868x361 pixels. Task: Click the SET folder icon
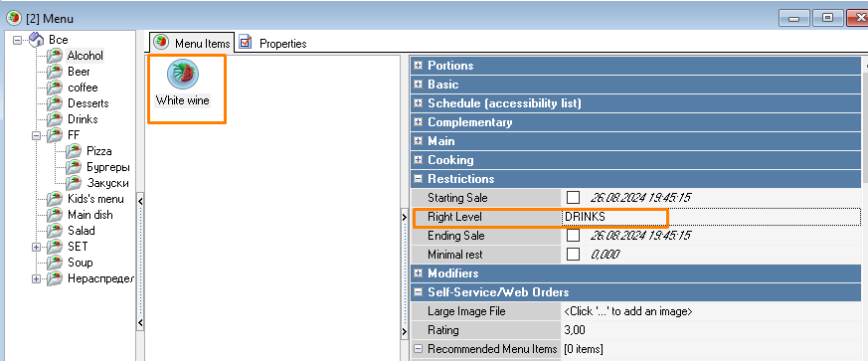click(x=55, y=247)
